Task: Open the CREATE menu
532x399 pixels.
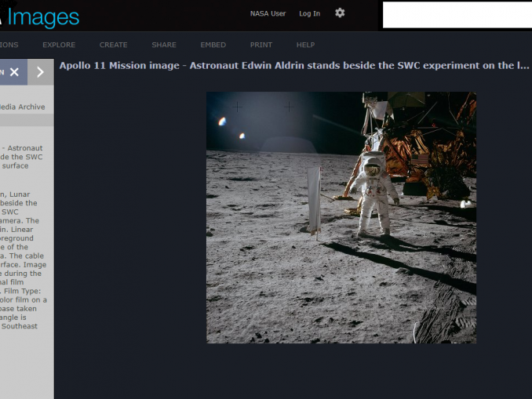Action: pyautogui.click(x=113, y=45)
